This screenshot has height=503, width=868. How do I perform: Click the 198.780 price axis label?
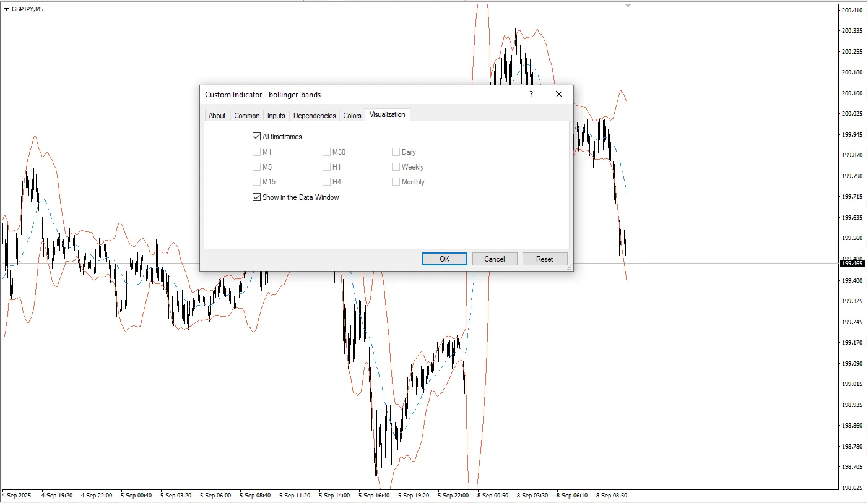point(853,447)
